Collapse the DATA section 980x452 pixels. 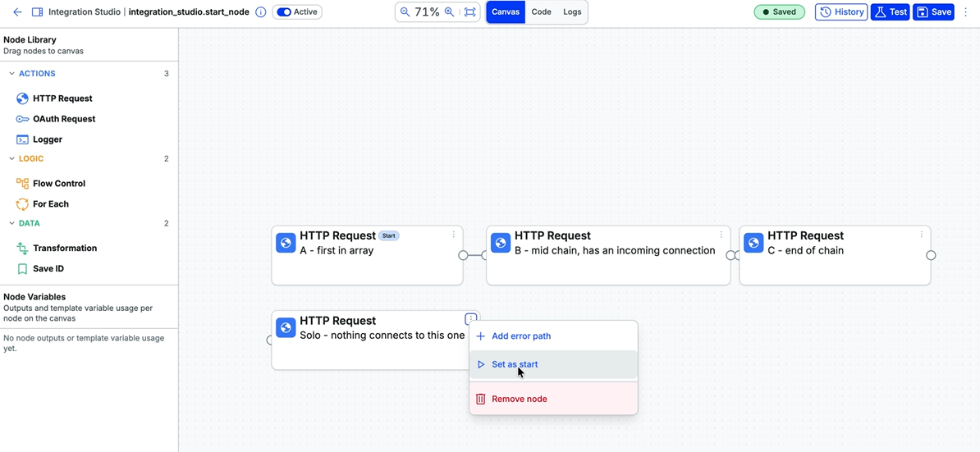(11, 223)
